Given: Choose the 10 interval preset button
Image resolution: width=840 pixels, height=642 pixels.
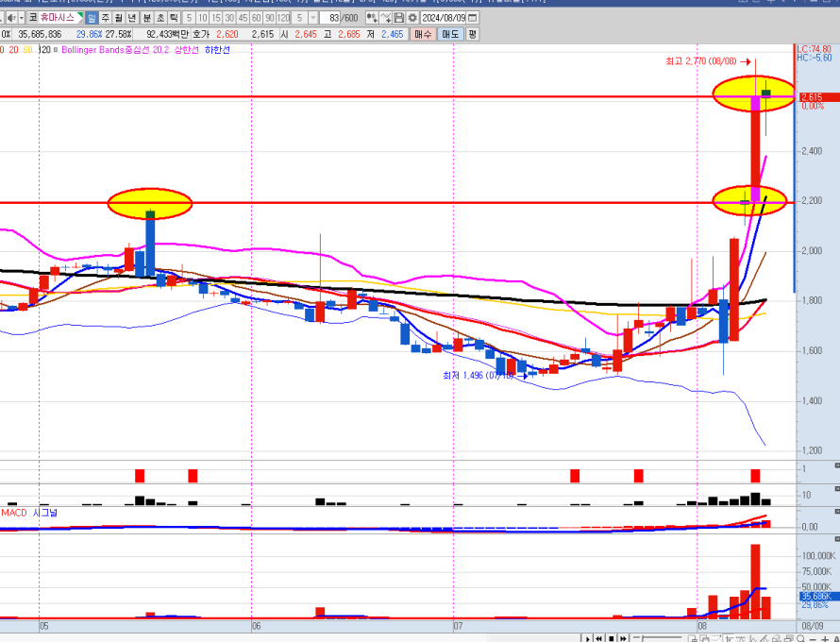Looking at the screenshot, I should (203, 18).
